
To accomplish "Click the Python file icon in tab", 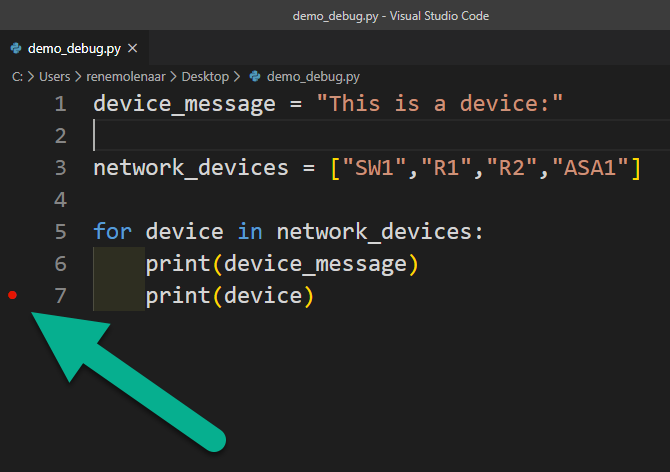I will (x=16, y=48).
